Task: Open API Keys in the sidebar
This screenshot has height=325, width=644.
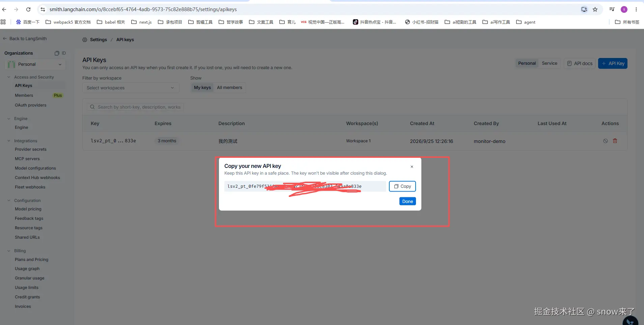Action: click(23, 86)
